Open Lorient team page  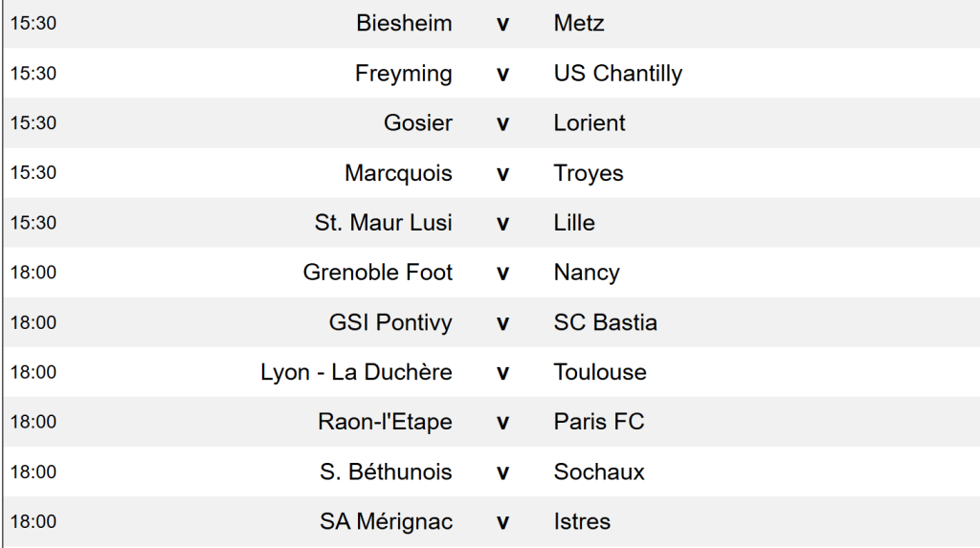coord(590,122)
